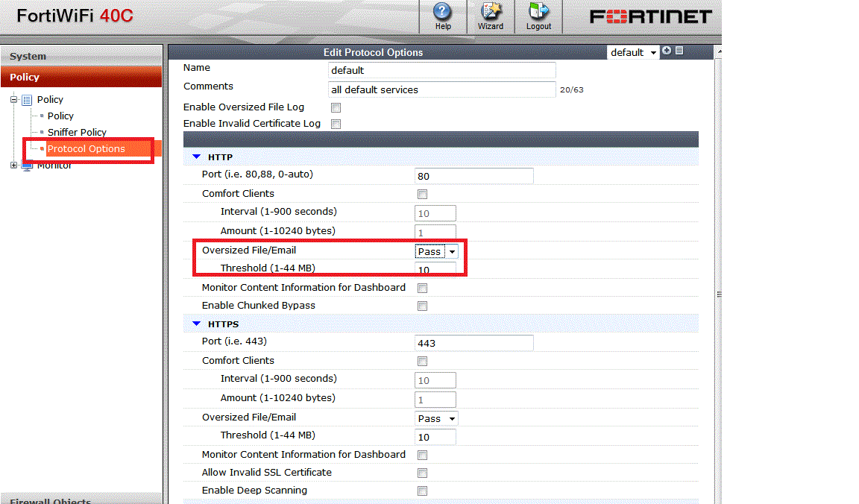
Task: Click the 20/63 character counter
Action: click(x=571, y=90)
